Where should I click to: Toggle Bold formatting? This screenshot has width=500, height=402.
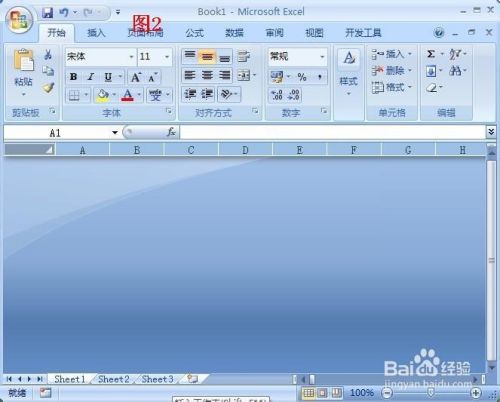click(x=73, y=77)
